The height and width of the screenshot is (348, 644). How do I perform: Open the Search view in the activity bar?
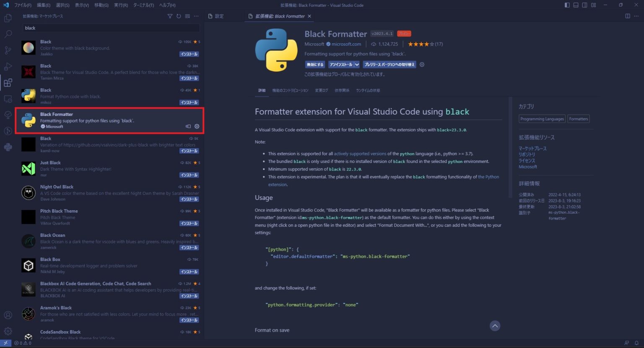[8, 34]
